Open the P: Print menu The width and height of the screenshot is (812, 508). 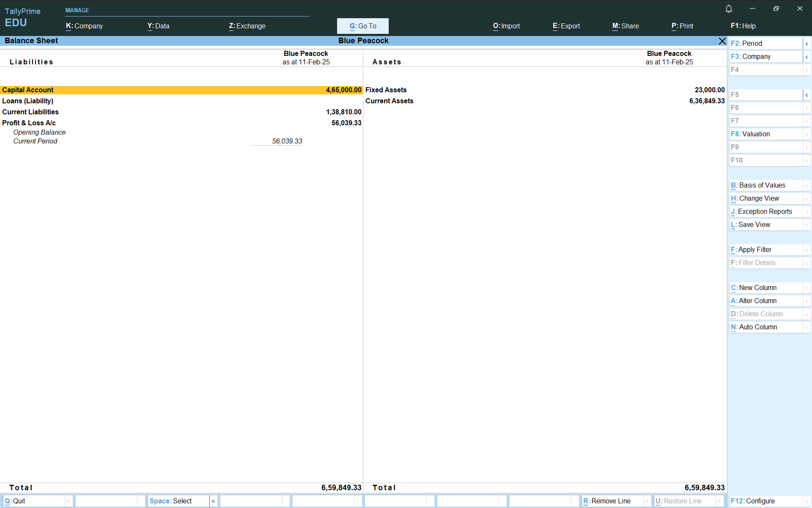[682, 26]
